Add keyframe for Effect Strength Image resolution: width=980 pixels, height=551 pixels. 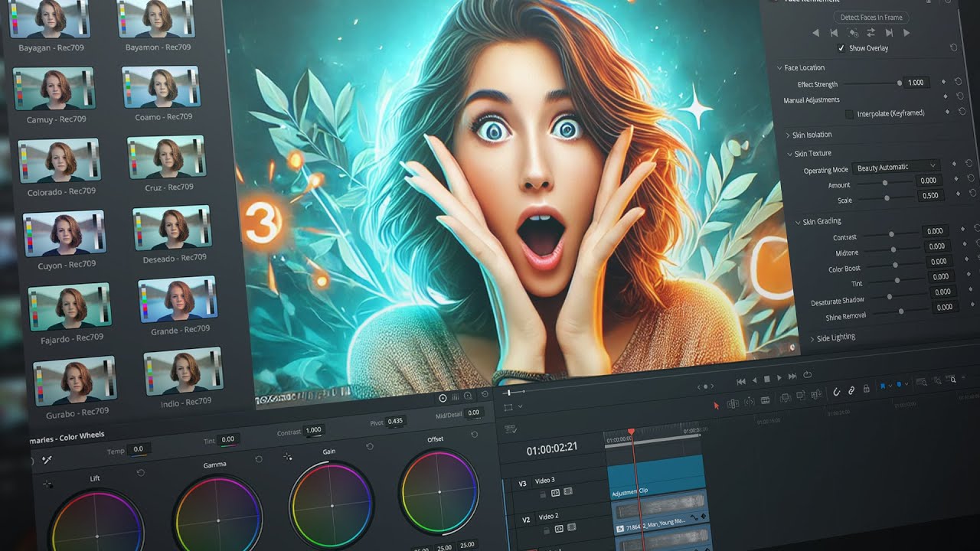click(943, 82)
